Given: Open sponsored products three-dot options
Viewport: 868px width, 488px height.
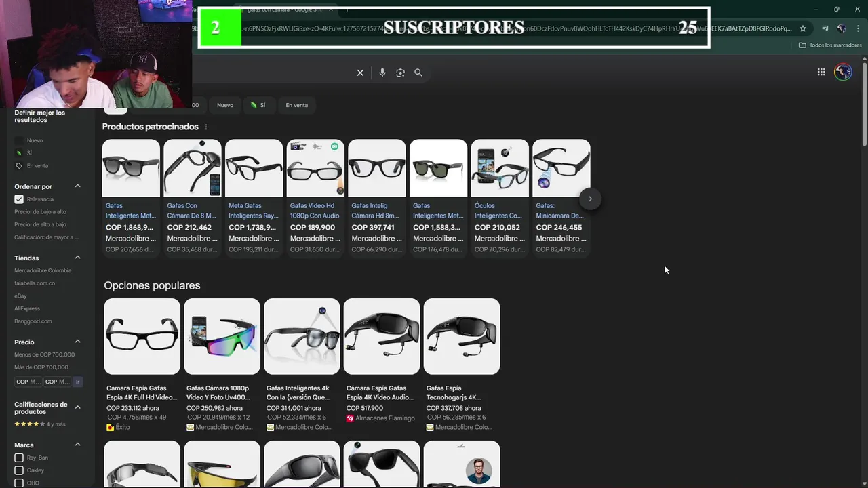Looking at the screenshot, I should pos(206,127).
